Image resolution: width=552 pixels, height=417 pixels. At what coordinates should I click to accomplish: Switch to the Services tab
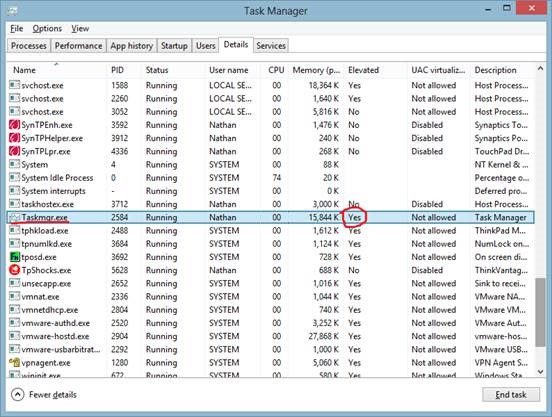[x=271, y=46]
